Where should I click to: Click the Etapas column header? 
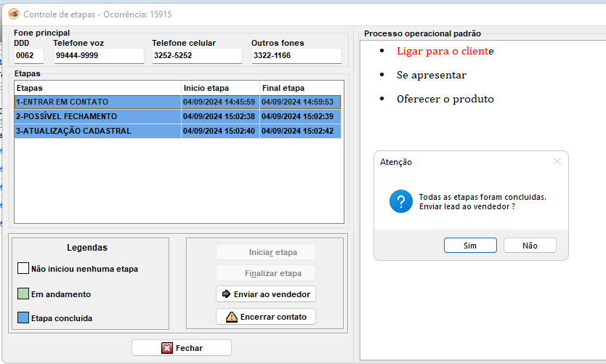97,88
